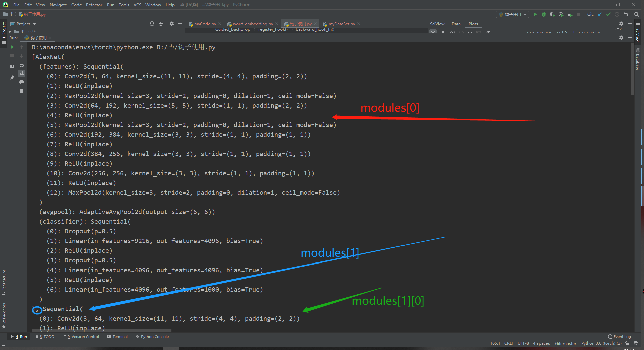644x350 pixels.
Task: Print console output with printer icon
Action: (22, 82)
